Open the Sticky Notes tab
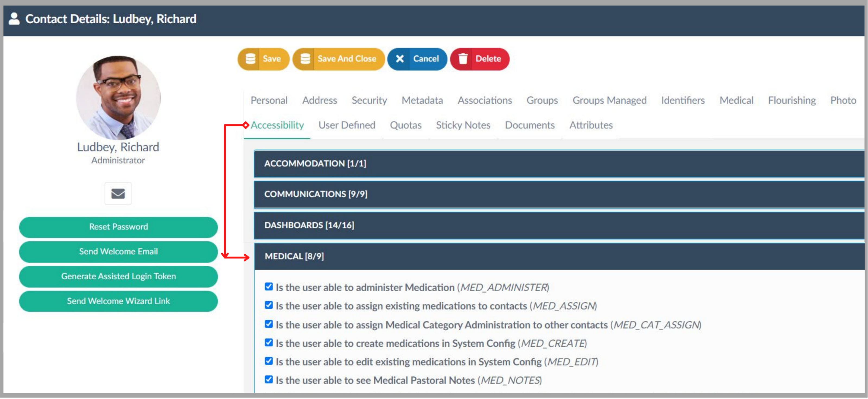 click(x=463, y=125)
